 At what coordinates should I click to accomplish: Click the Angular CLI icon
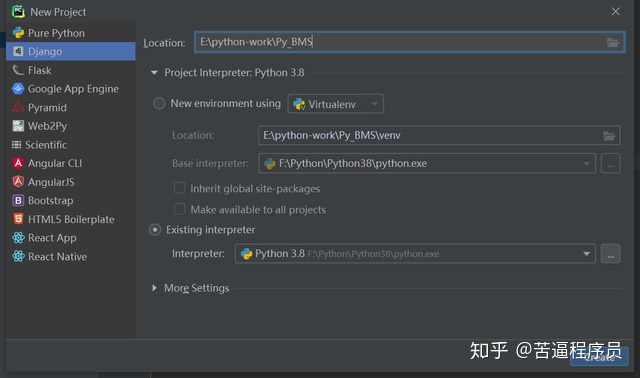click(x=18, y=163)
